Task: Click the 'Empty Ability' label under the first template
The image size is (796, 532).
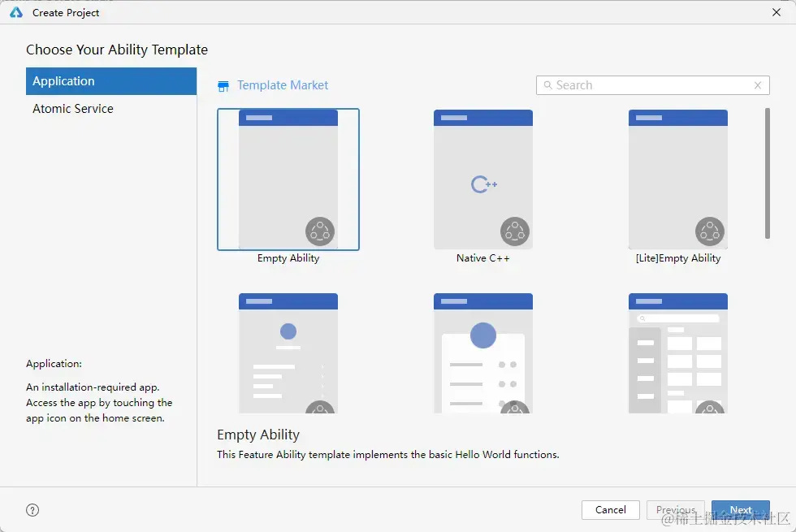Action: [x=288, y=258]
